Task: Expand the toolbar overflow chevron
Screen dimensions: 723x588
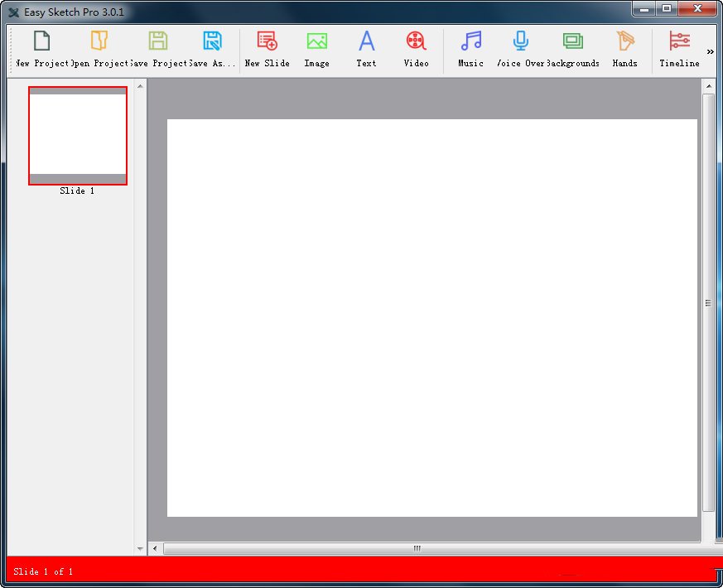Action: coord(710,51)
